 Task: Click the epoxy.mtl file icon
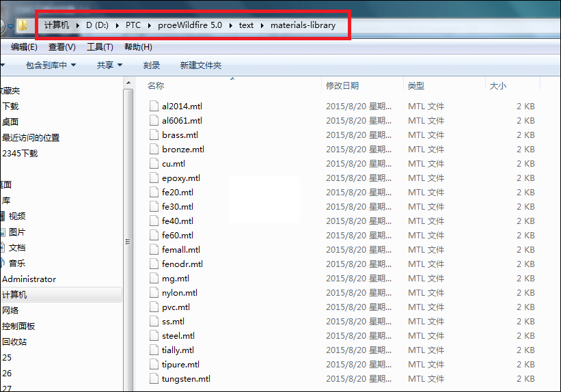pos(154,178)
